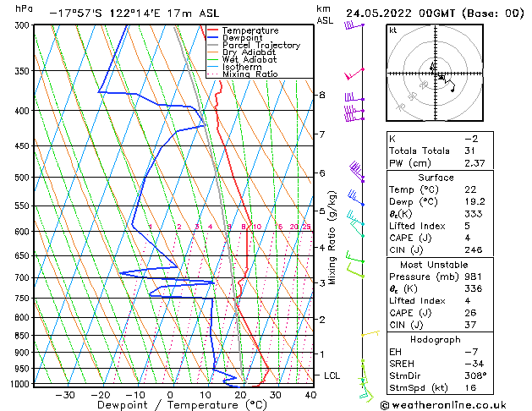Click the Most Unstable CIN value 37

tap(470, 325)
